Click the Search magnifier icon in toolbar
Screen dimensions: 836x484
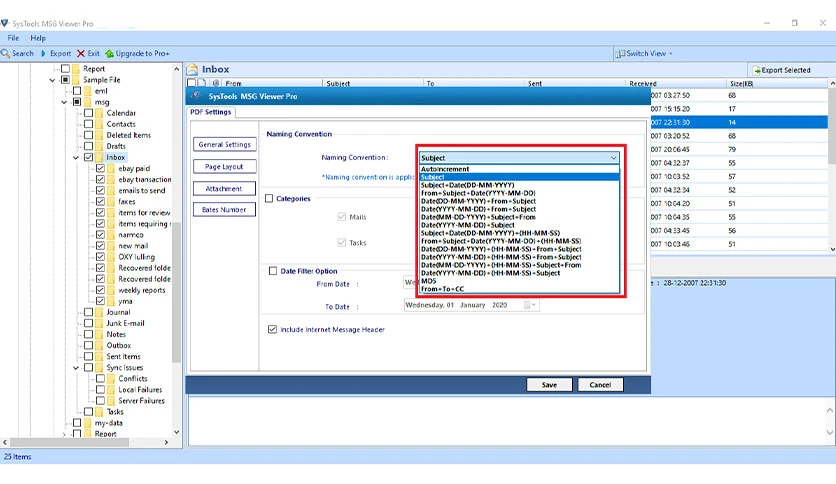tap(5, 53)
